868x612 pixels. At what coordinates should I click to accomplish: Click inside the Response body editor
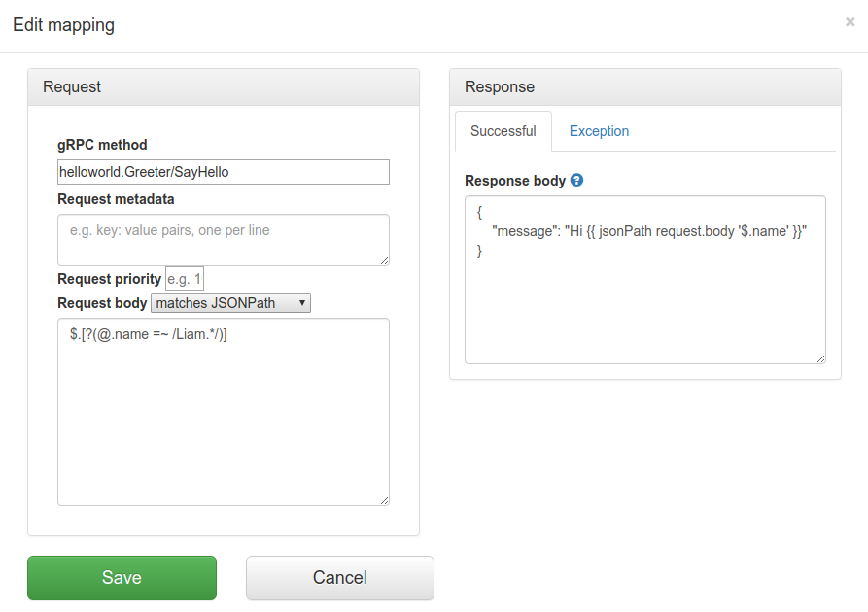(x=644, y=277)
